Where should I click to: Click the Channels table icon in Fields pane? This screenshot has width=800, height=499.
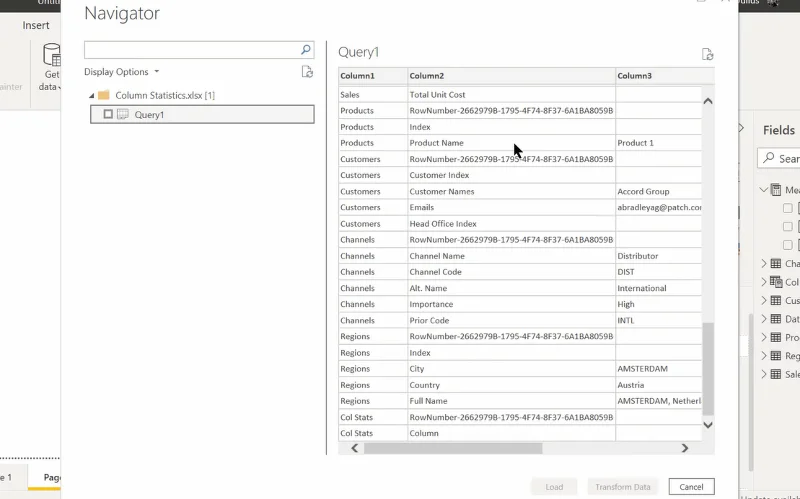tap(776, 263)
